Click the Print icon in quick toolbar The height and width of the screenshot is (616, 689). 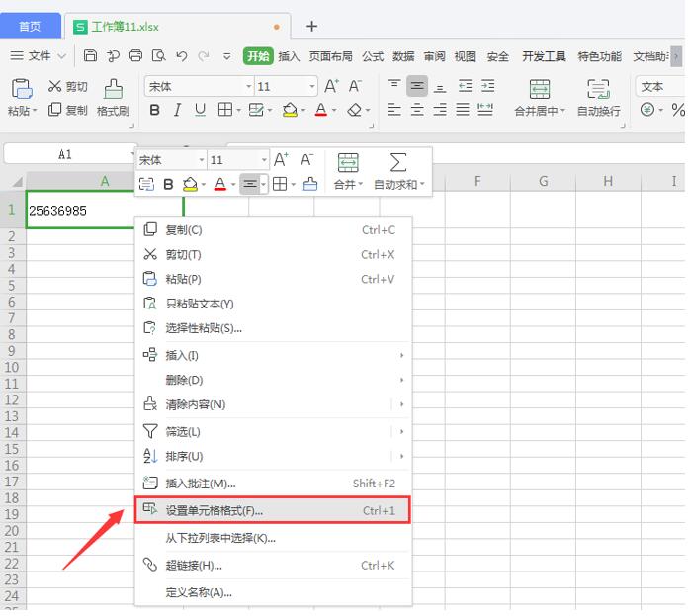tap(135, 55)
